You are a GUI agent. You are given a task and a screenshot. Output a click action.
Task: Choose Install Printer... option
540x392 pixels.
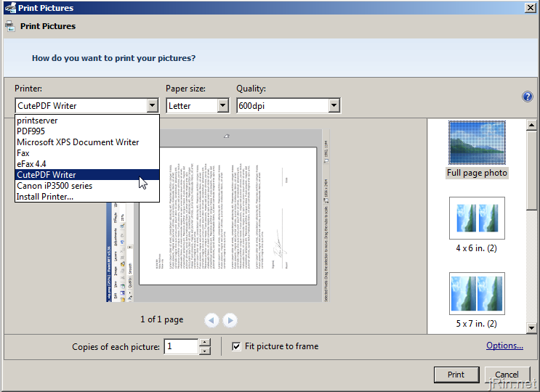tap(87, 197)
